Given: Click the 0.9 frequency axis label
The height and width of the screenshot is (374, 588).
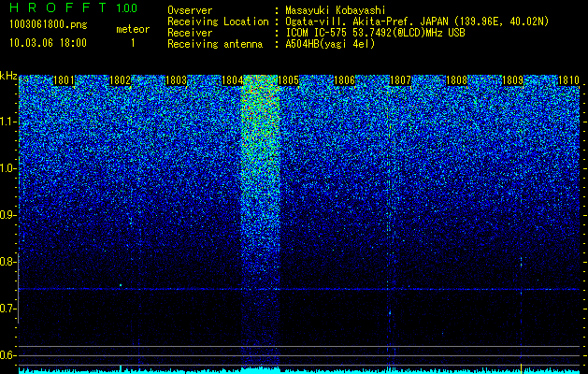Looking at the screenshot, I should pos(7,215).
